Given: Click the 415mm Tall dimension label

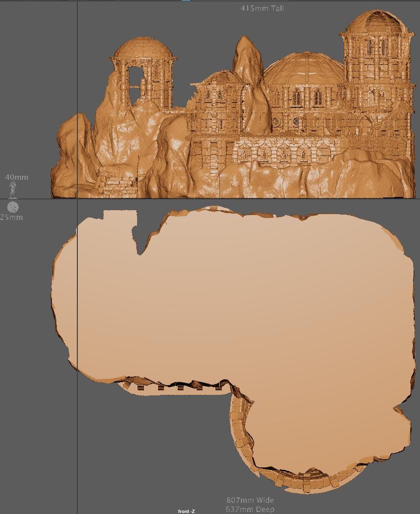Looking at the screenshot, I should pyautogui.click(x=262, y=8).
